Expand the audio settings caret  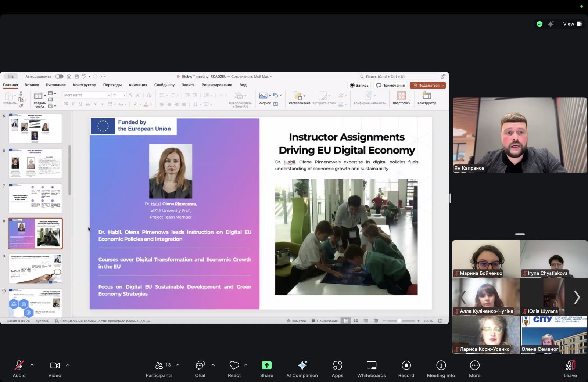click(32, 365)
